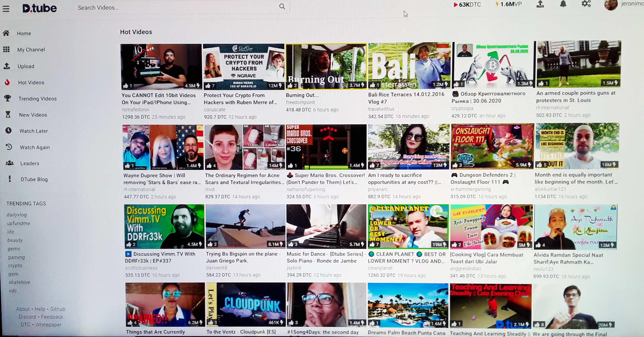Open title 'Trying Bs Bigspin on the plane'
644x337 pixels.
[x=243, y=257]
